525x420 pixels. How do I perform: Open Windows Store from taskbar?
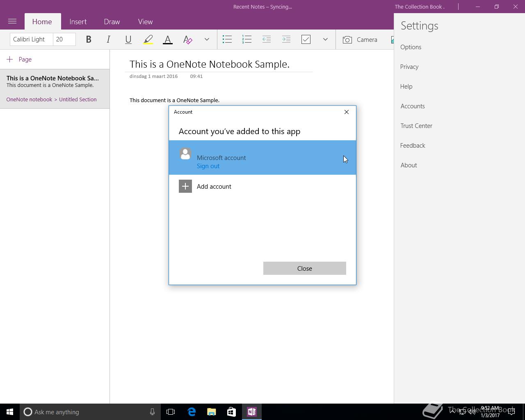coord(231,412)
